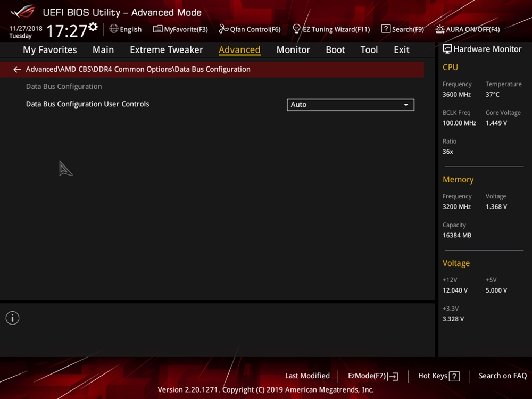Open Search on FAQ
This screenshot has height=399, width=532.
(503, 376)
